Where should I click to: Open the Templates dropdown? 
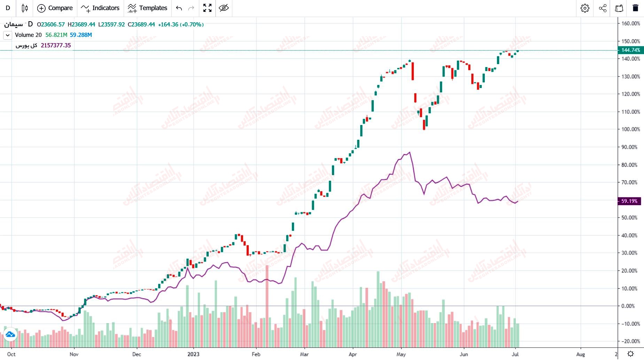pos(147,8)
